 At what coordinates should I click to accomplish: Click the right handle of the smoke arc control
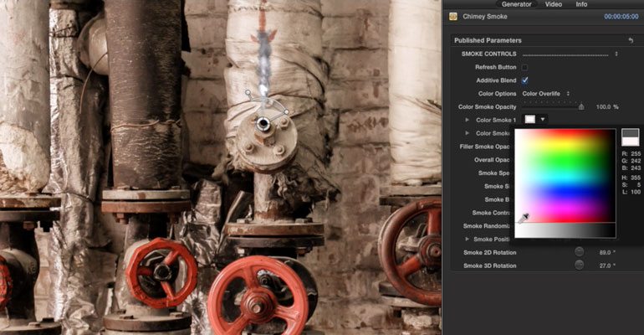click(286, 111)
